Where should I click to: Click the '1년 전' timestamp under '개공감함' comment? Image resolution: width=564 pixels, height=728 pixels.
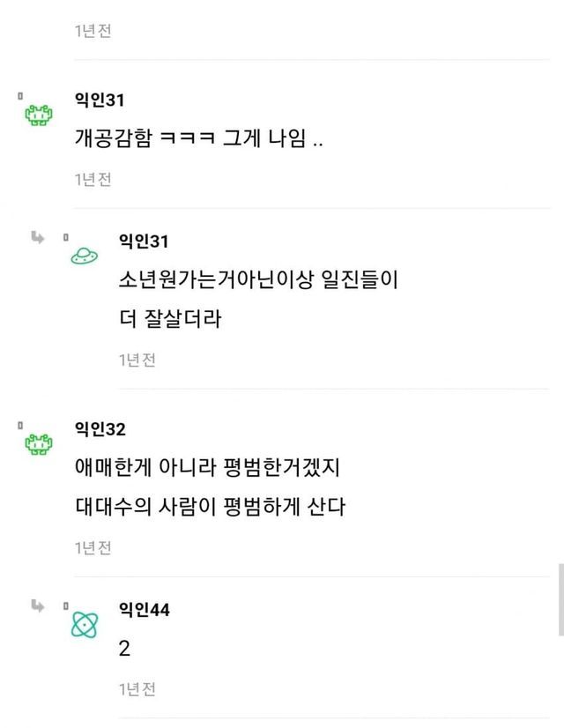93,179
